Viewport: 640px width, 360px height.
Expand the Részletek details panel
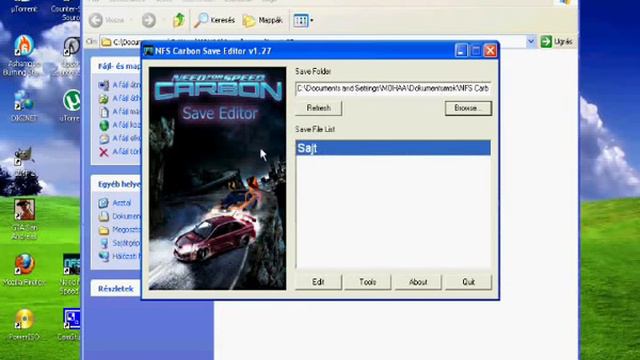[116, 289]
